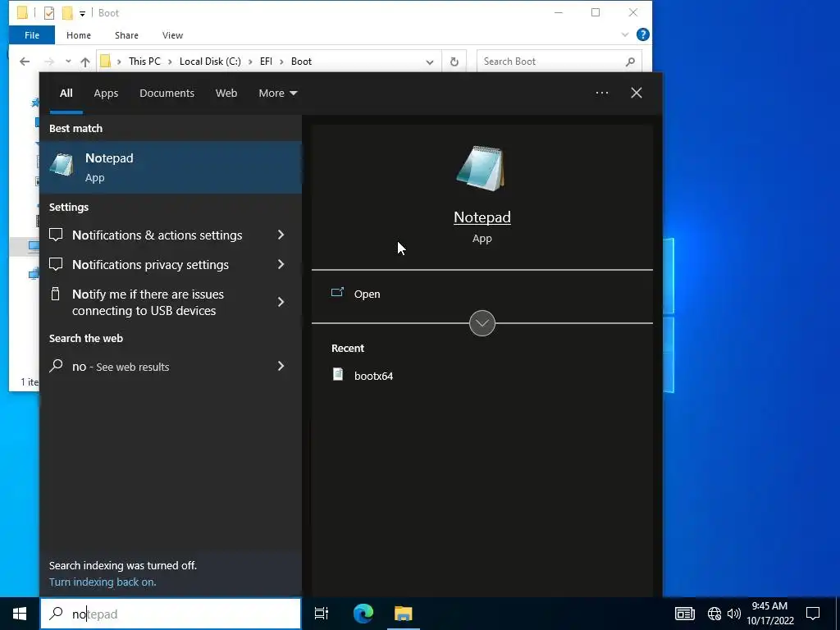Viewport: 840px width, 630px height.
Task: Open search options ellipsis menu
Action: pyautogui.click(x=601, y=93)
